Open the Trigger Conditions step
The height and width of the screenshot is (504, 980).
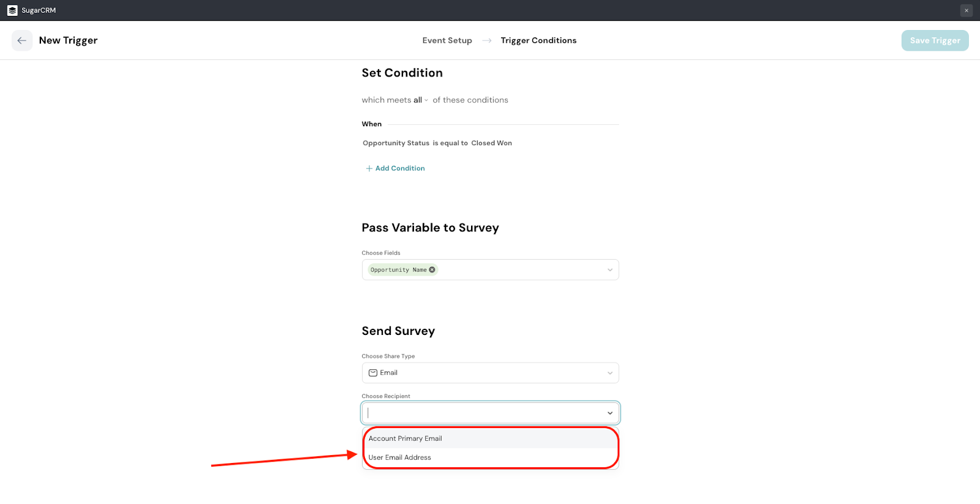(x=538, y=40)
